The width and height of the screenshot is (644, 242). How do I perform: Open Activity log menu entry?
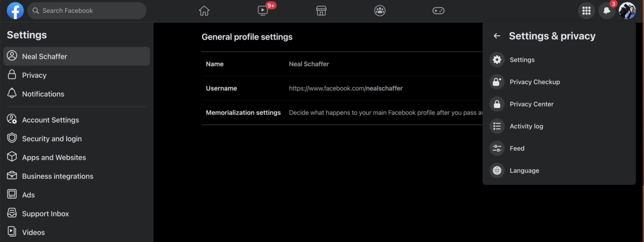[559, 126]
